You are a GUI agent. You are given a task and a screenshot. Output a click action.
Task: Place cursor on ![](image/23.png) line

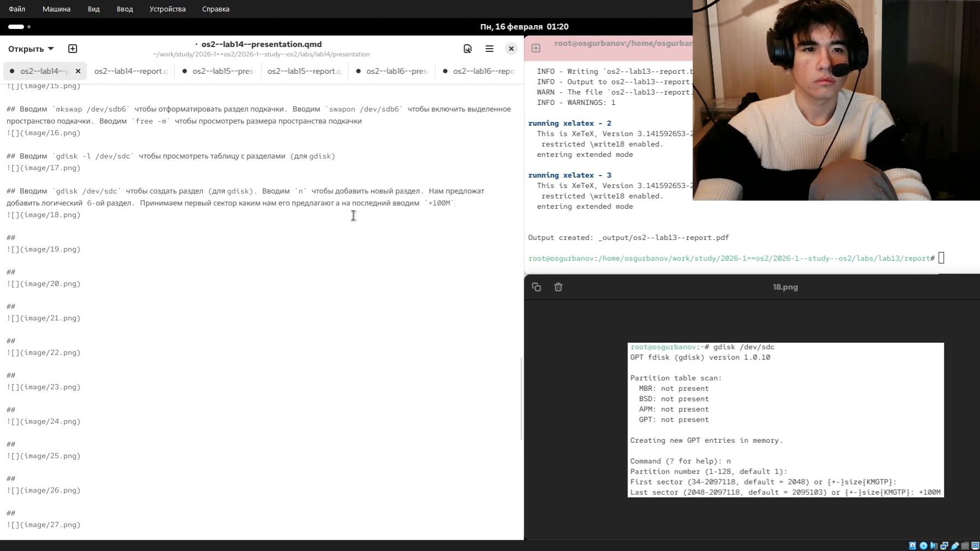click(x=44, y=387)
